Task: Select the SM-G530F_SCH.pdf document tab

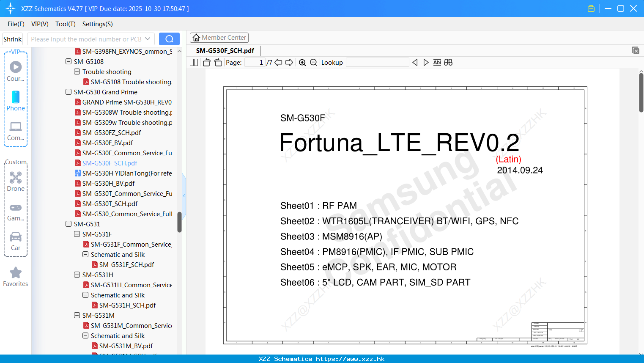Action: (x=225, y=50)
